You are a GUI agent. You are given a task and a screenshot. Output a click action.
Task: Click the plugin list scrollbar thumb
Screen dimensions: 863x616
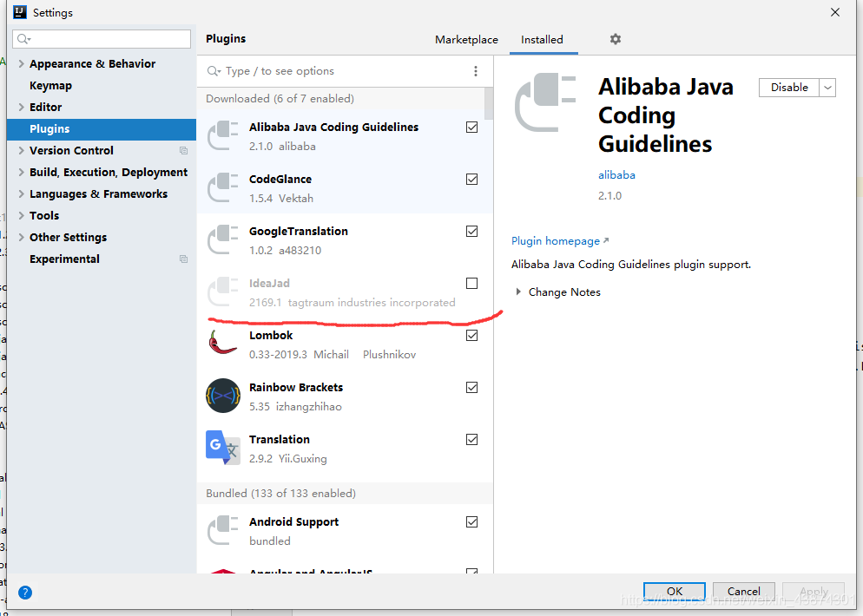click(x=488, y=103)
